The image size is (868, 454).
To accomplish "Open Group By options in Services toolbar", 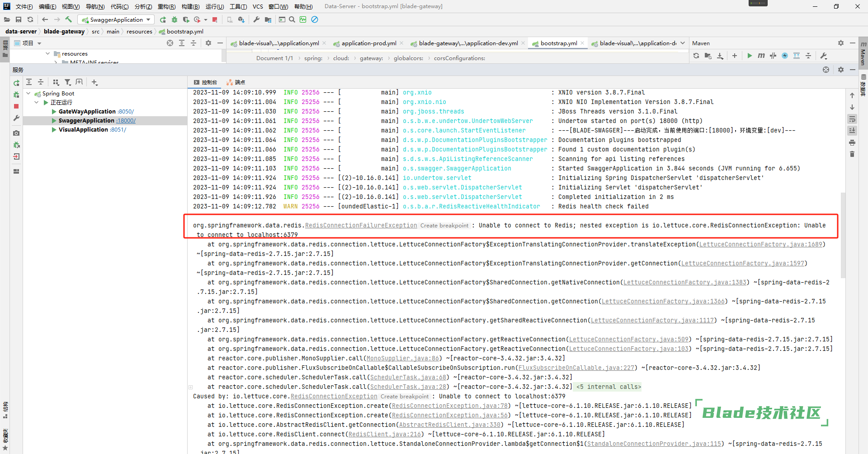I will [x=56, y=82].
